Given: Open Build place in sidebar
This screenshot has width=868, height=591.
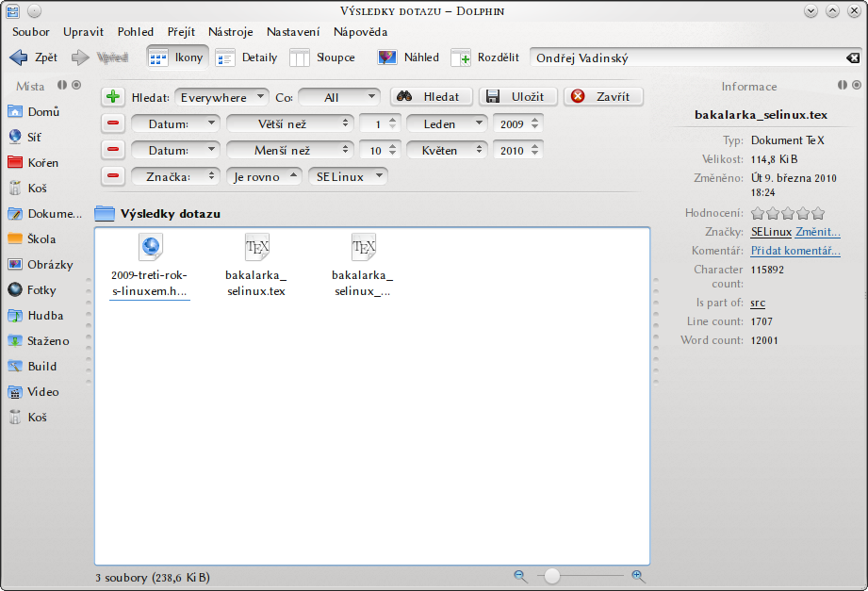Looking at the screenshot, I should [32, 367].
